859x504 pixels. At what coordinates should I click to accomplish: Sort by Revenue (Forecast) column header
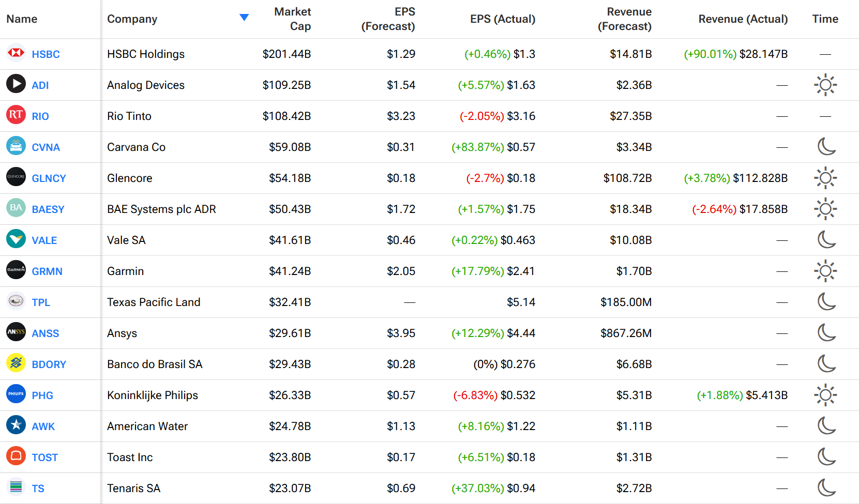625,19
